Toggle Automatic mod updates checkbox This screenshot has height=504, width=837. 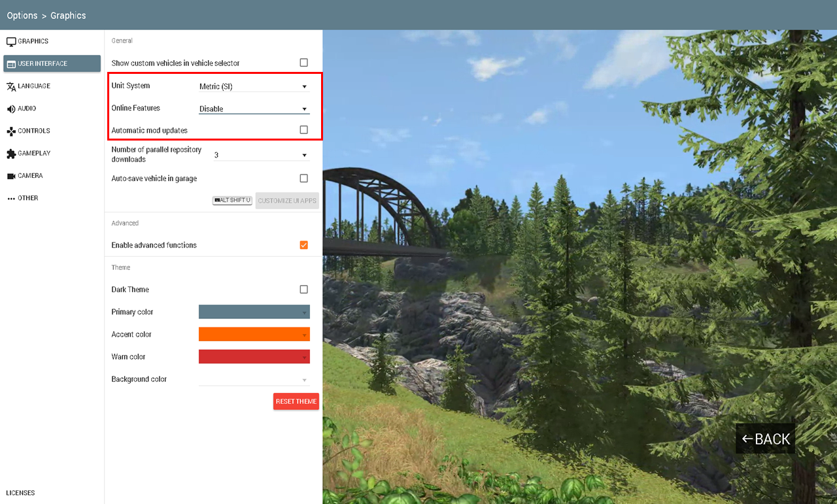pyautogui.click(x=303, y=130)
